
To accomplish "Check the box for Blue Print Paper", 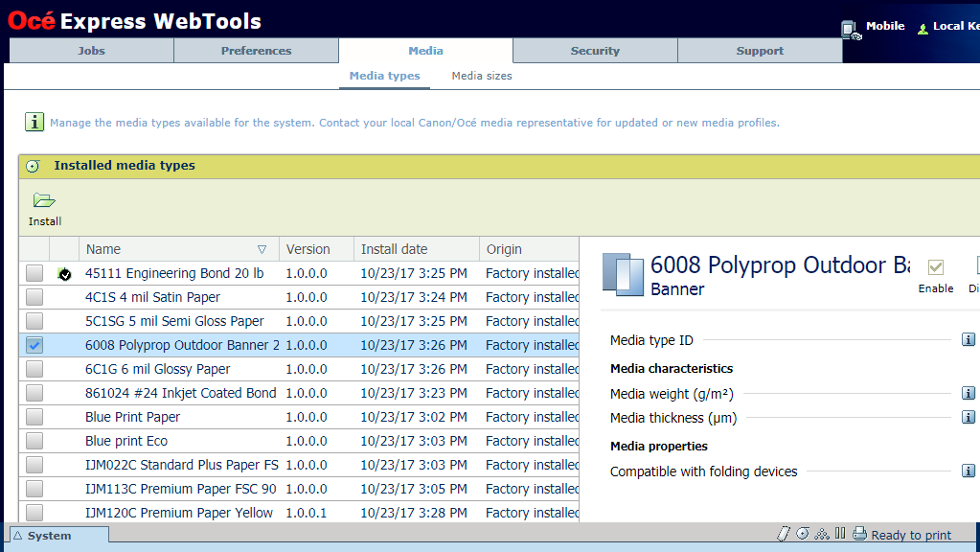I will coord(34,417).
